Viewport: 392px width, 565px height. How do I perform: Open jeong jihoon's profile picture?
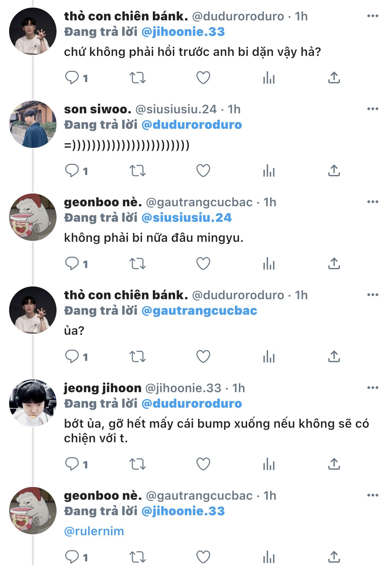tap(33, 403)
